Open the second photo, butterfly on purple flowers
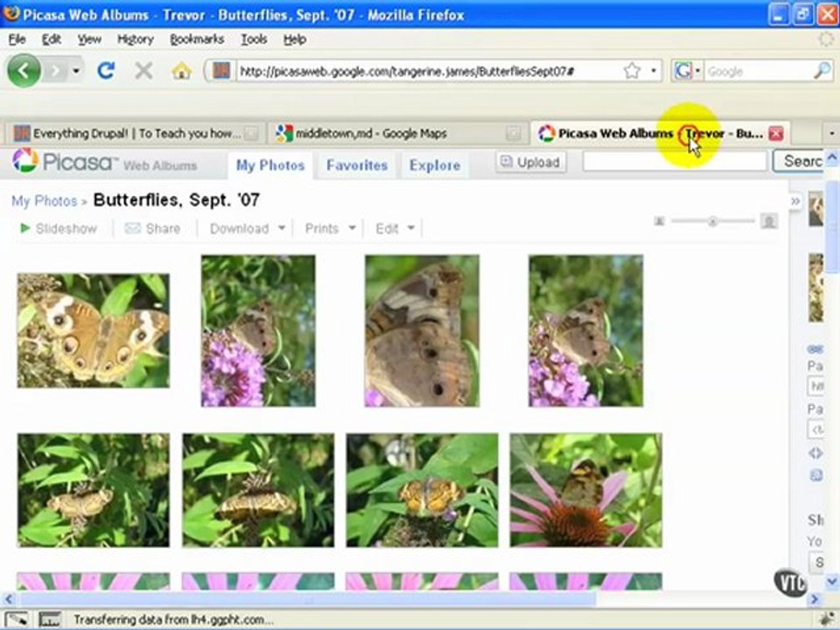 click(x=258, y=331)
